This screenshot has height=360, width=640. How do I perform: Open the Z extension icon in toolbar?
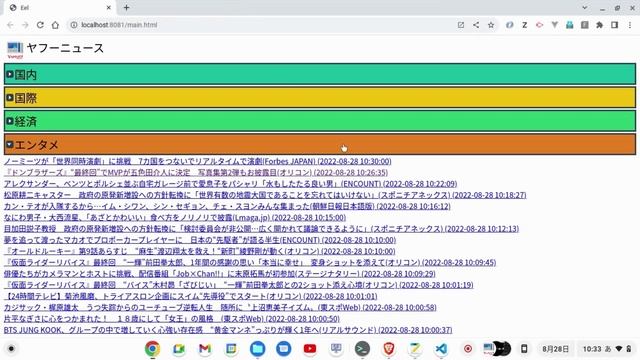point(524,25)
